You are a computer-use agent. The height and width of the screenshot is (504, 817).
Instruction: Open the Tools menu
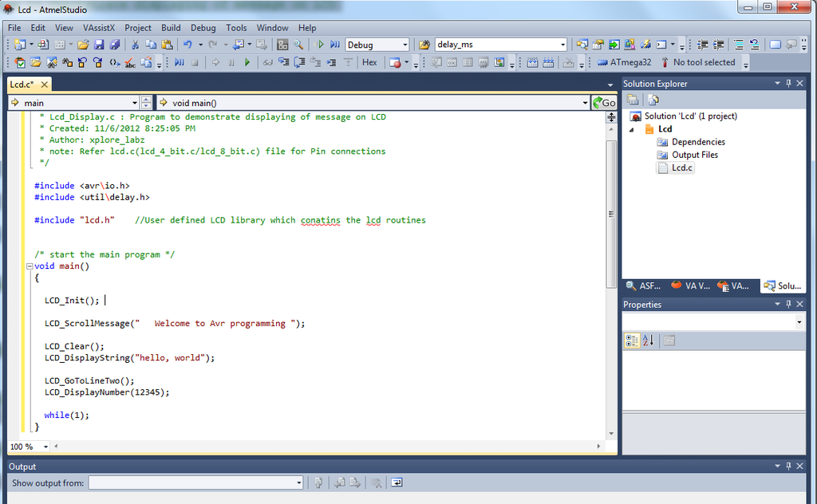pyautogui.click(x=236, y=28)
